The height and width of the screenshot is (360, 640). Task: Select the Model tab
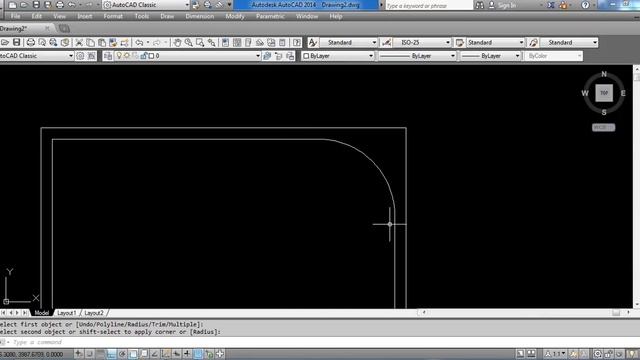pyautogui.click(x=42, y=313)
